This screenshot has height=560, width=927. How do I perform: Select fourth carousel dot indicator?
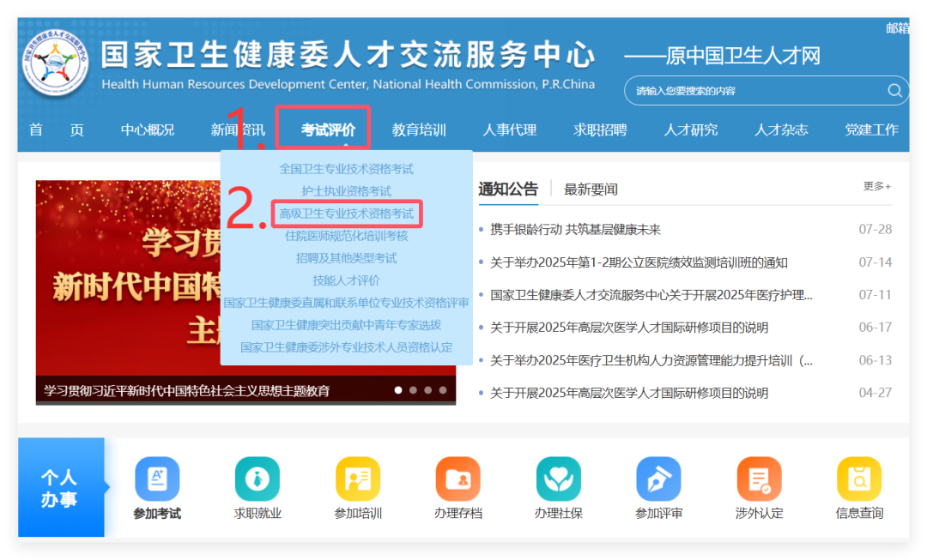tap(443, 390)
